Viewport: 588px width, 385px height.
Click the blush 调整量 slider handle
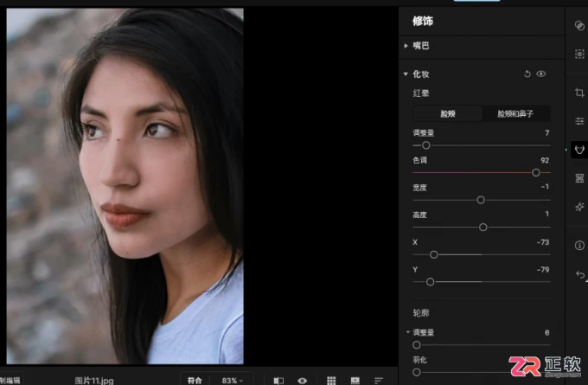(425, 145)
